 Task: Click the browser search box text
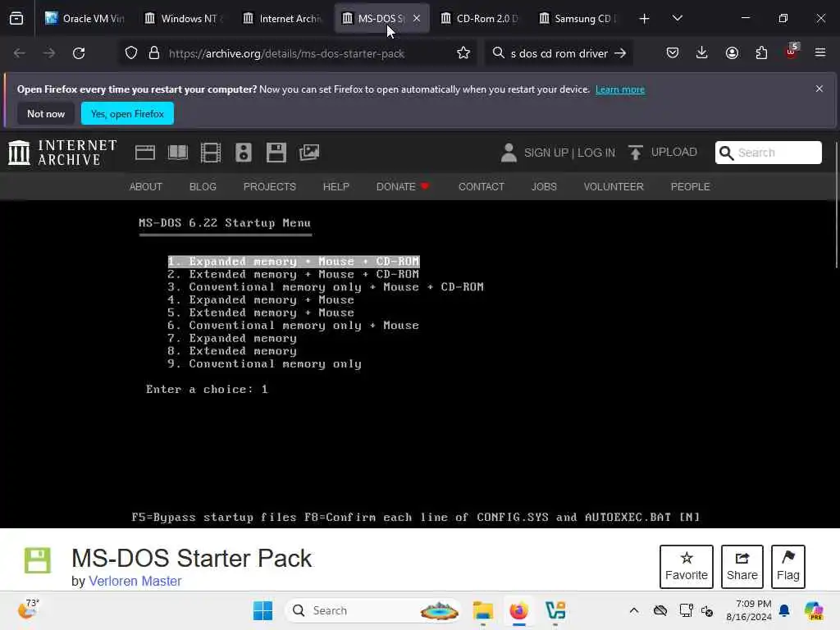559,53
